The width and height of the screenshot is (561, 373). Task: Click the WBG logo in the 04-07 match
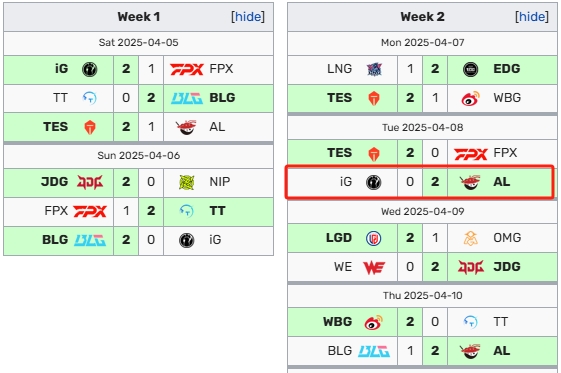470,98
